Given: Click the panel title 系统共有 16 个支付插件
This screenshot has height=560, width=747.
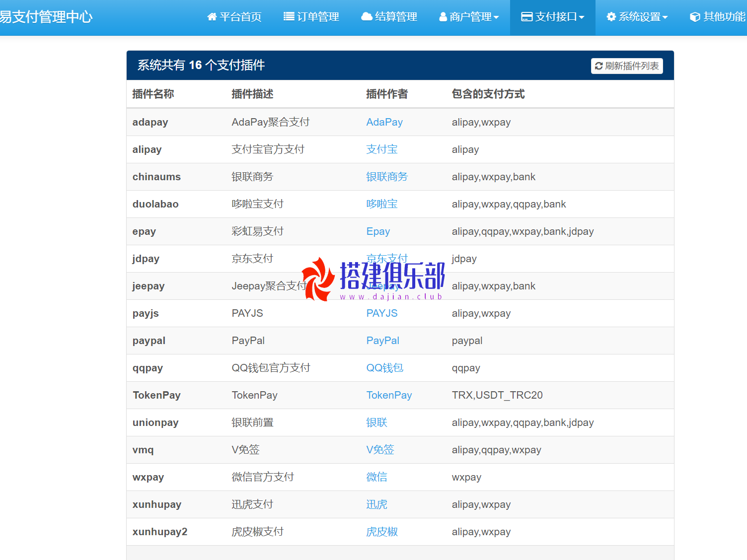Looking at the screenshot, I should coord(201,65).
